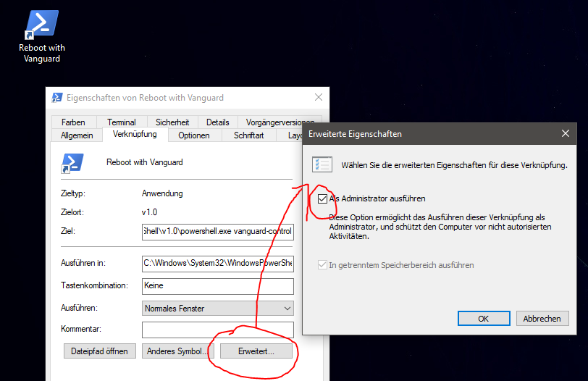Viewport: 588px width, 381px height.
Task: Click the Tastenkombination field showing Keine
Action: [217, 285]
